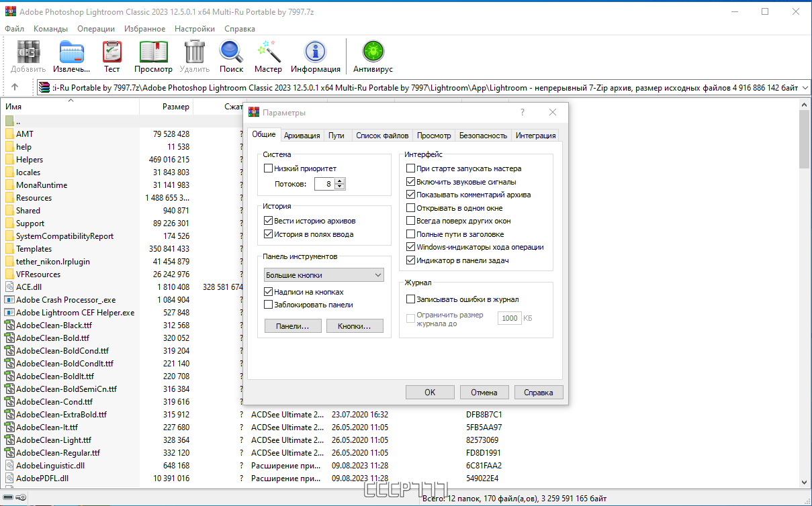Click the WinRAR title bar icon

tap(11, 12)
